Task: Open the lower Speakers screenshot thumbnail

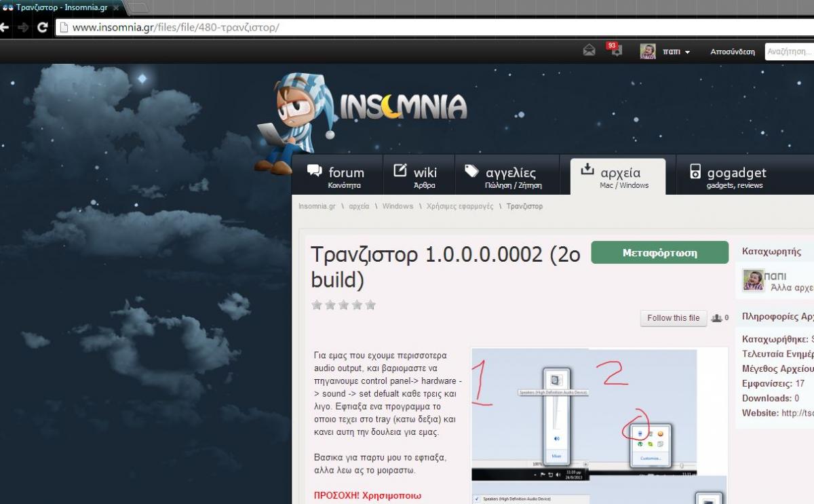Action: [598, 490]
